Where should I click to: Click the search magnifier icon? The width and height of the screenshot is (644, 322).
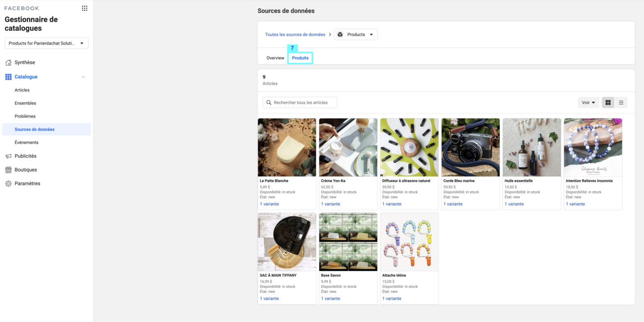269,102
